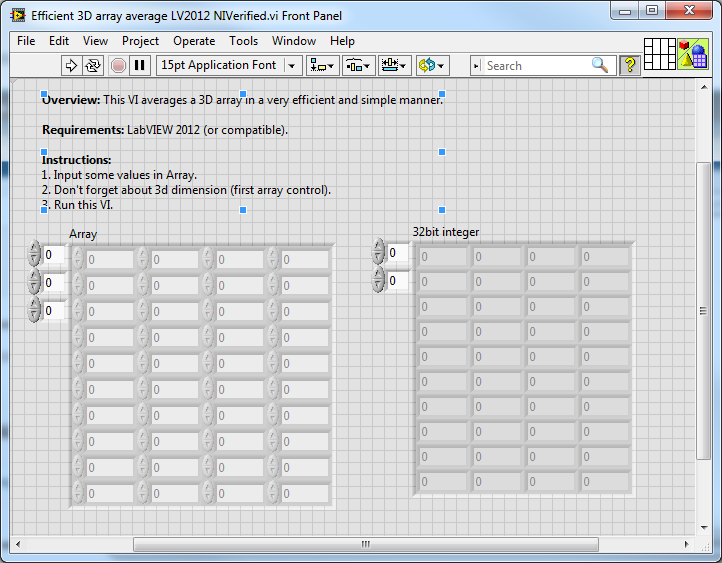Click the search magnifier icon

[x=599, y=65]
